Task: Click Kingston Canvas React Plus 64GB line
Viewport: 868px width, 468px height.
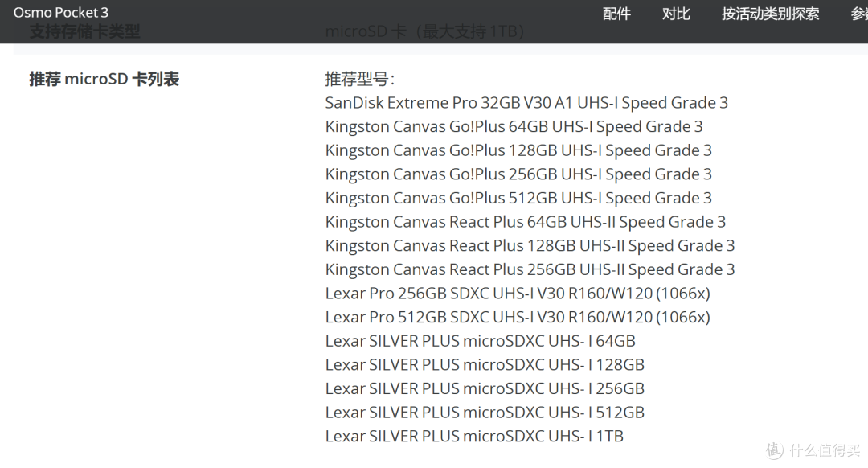Action: [526, 222]
